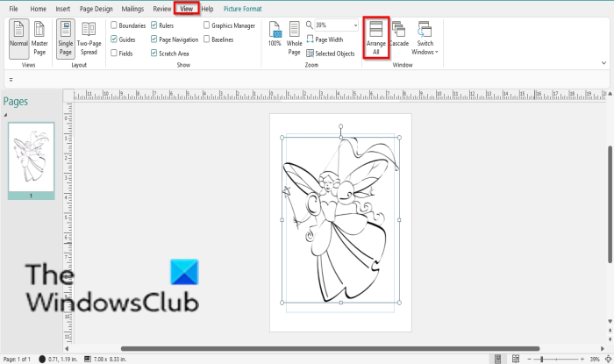Select the Normal view icon
The height and width of the screenshot is (364, 614).
click(18, 38)
